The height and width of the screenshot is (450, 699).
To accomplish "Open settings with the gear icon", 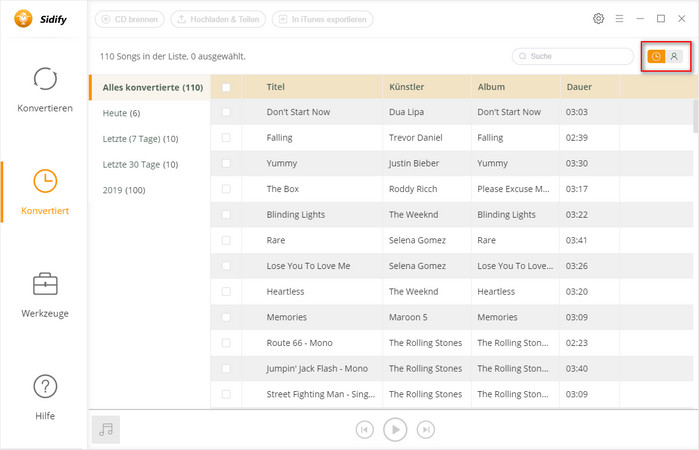I will pos(598,19).
